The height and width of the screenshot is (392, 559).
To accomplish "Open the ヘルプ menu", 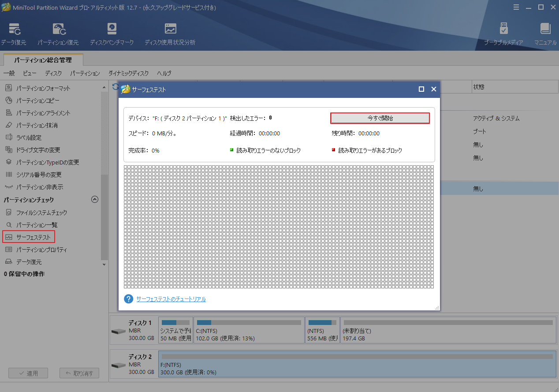I will point(164,73).
